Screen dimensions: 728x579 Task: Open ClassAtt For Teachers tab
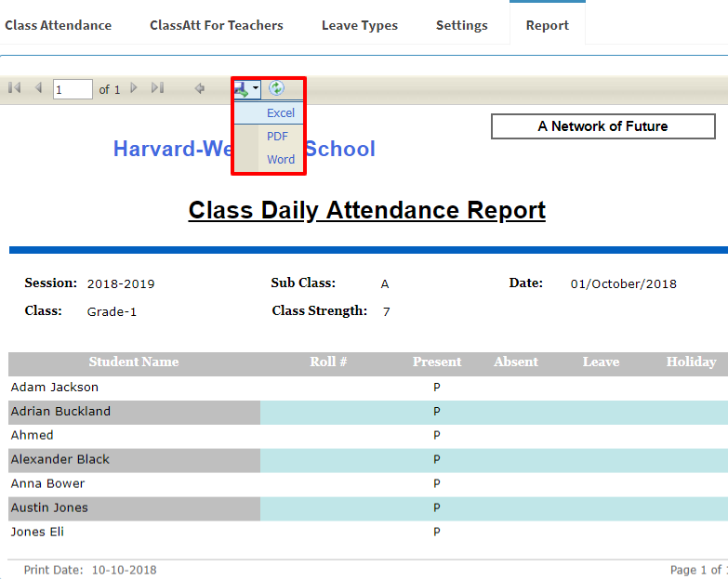coord(217,25)
